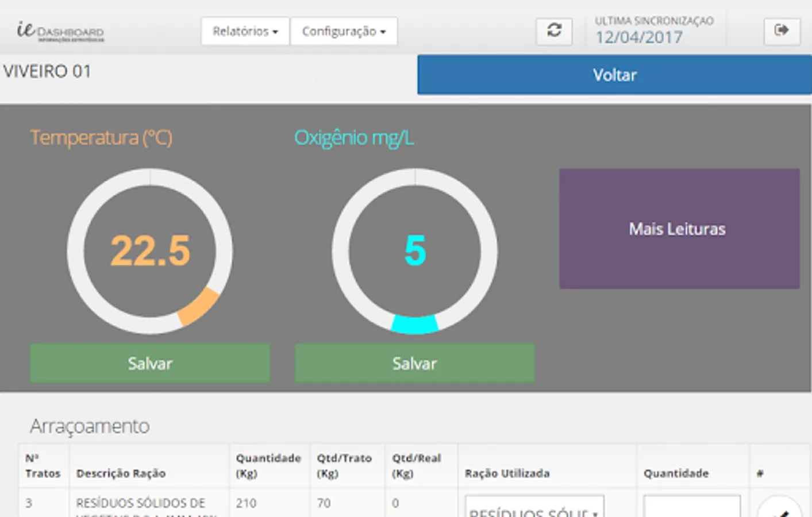The width and height of the screenshot is (812, 517).
Task: Click the Qtd/Trato (Kg) column header
Action: [344, 466]
